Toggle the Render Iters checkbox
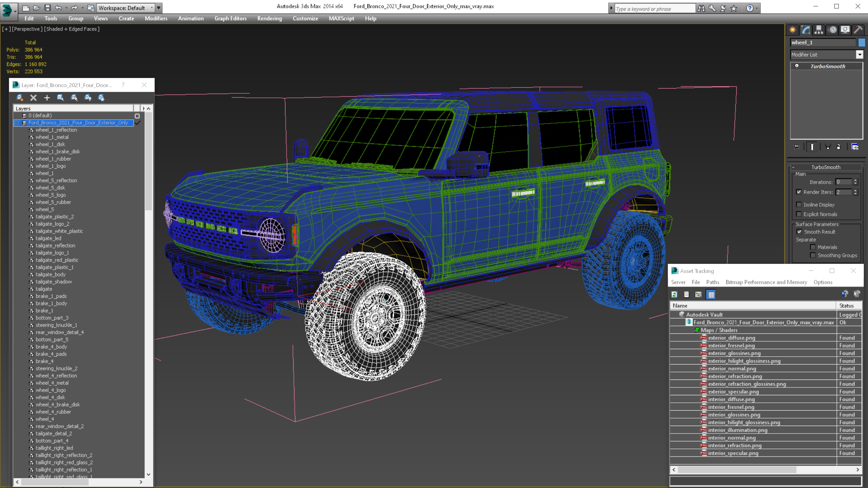The height and width of the screenshot is (488, 868). coord(799,192)
